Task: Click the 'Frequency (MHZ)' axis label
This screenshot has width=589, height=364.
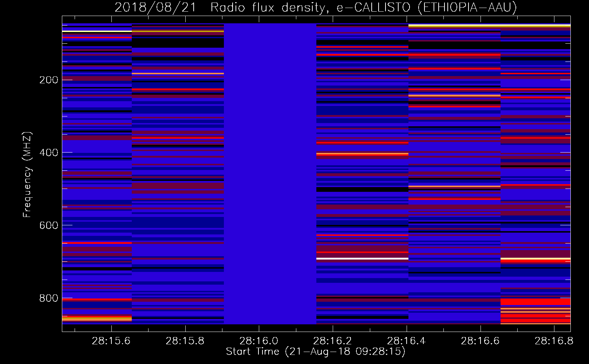Action: [x=27, y=174]
